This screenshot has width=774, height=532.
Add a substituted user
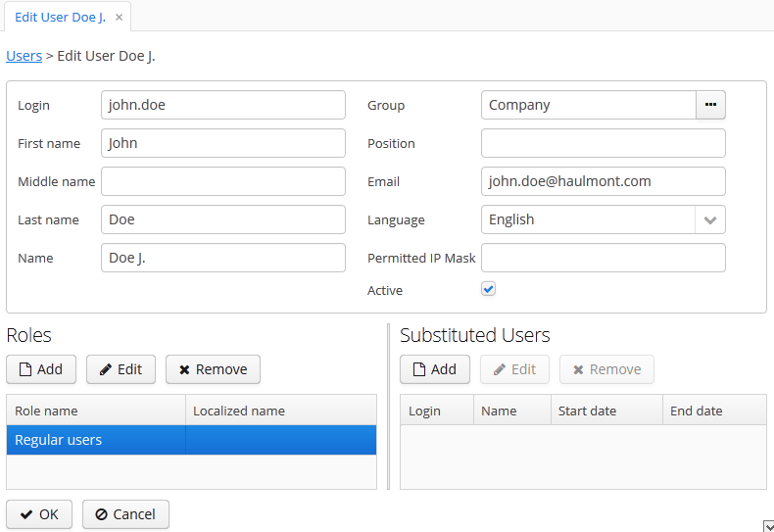(434, 369)
